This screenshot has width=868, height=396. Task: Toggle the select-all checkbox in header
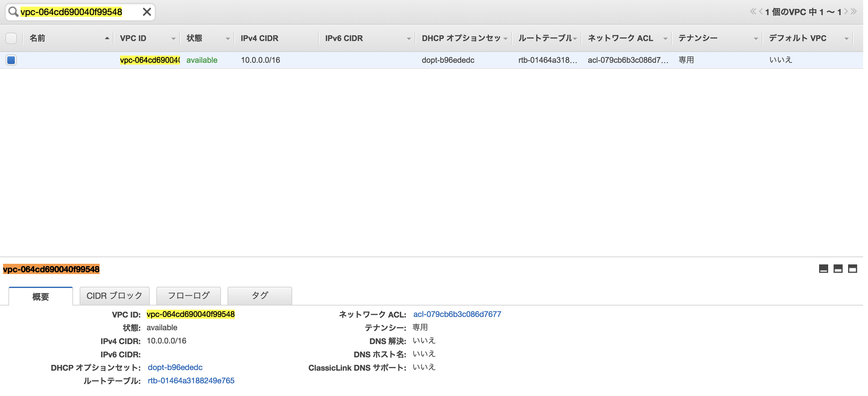point(11,38)
